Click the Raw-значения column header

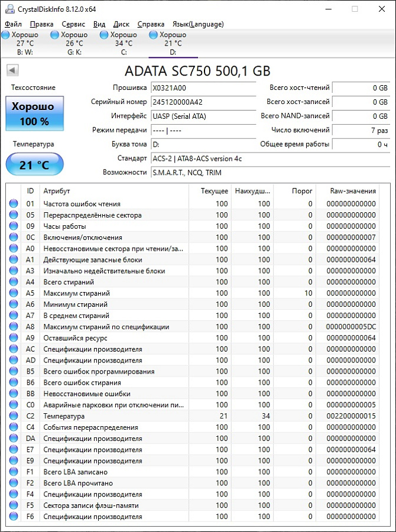coord(348,191)
